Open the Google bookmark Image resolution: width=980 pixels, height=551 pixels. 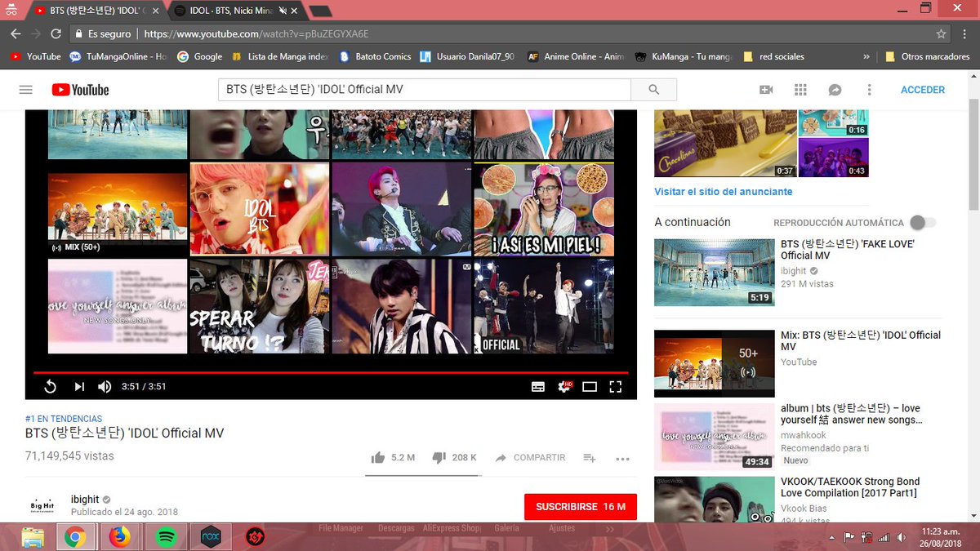[x=200, y=56]
